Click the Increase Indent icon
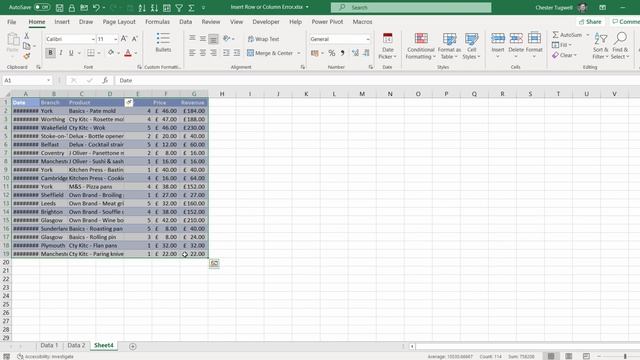The image size is (640, 360). (236, 53)
